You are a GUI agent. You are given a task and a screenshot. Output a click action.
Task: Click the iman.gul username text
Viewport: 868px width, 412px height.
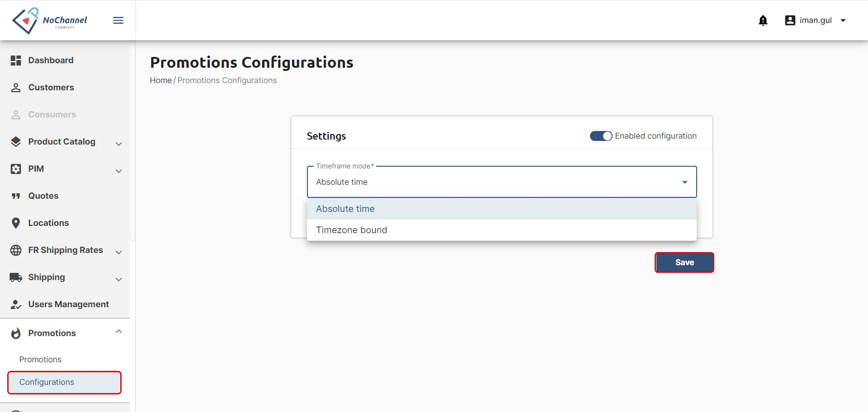tap(816, 20)
